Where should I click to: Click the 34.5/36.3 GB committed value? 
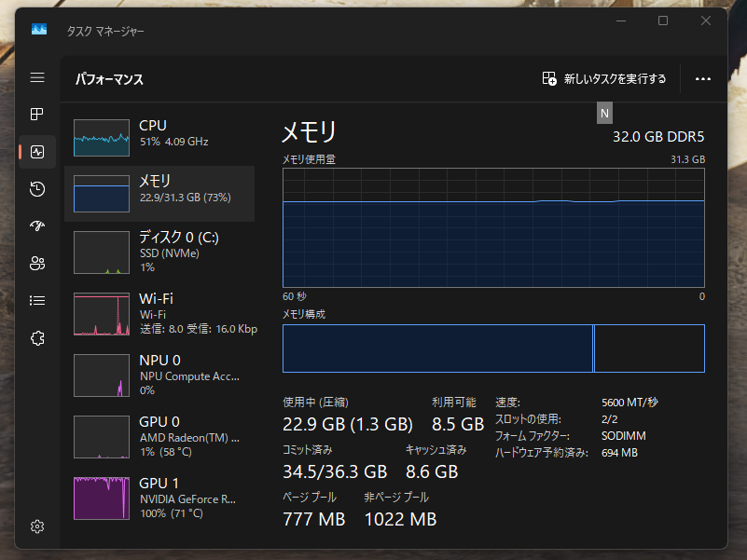click(335, 471)
